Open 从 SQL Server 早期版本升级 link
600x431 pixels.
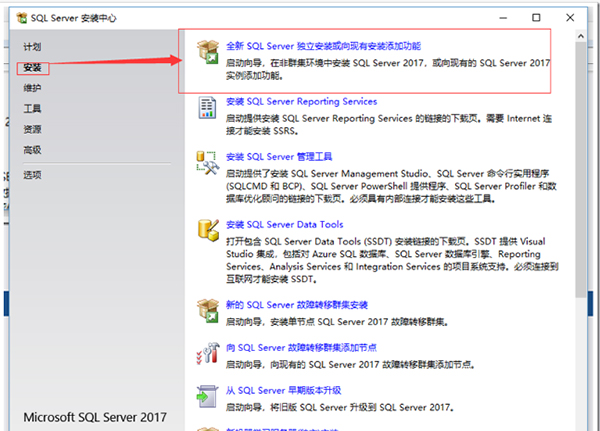click(x=283, y=390)
